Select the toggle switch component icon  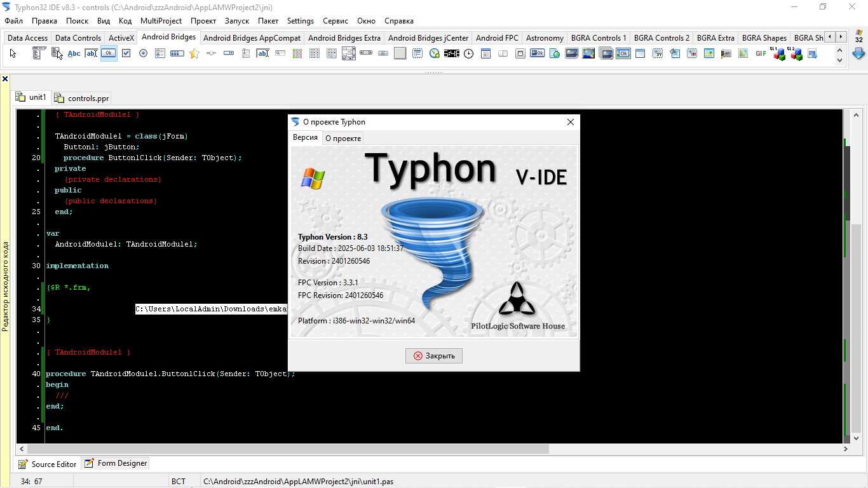503,53
